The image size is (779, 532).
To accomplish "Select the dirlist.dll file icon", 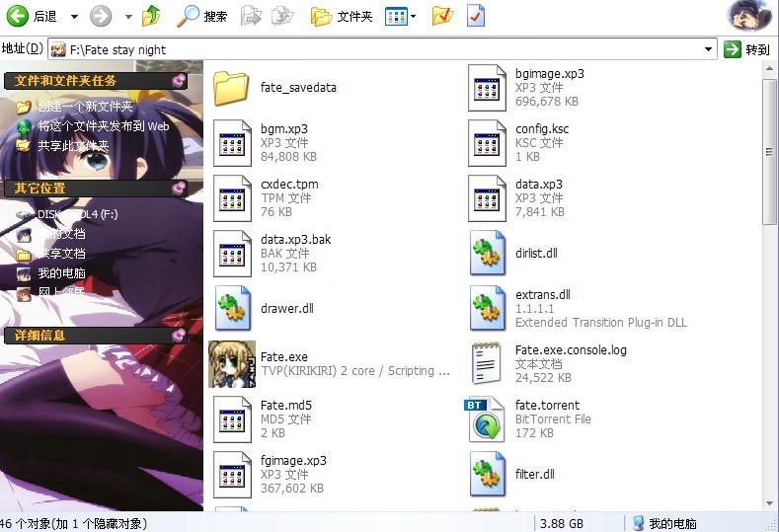I will [x=487, y=254].
